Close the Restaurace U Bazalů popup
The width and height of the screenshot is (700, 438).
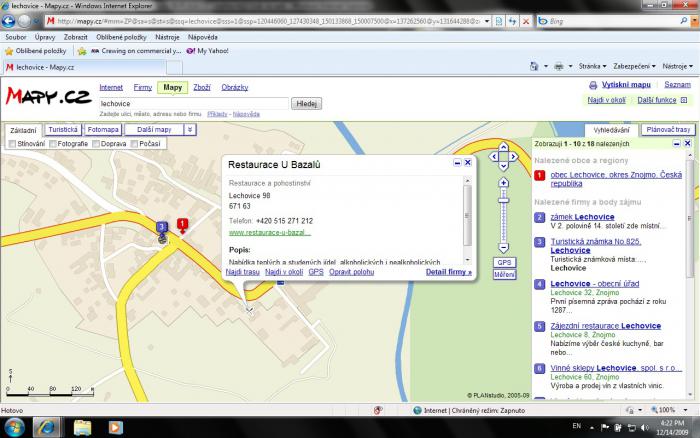coord(468,162)
